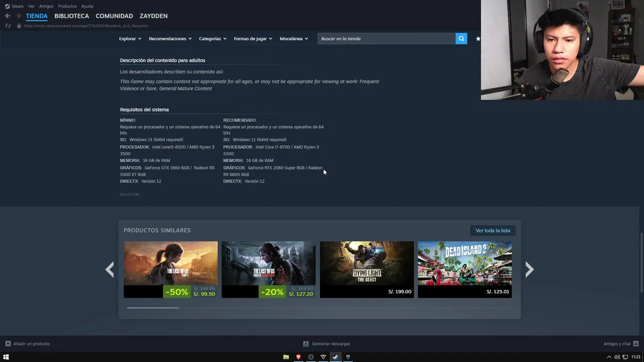Screen dimensions: 644x362
Task: Open Brave browser from the taskbar
Action: click(x=298, y=357)
